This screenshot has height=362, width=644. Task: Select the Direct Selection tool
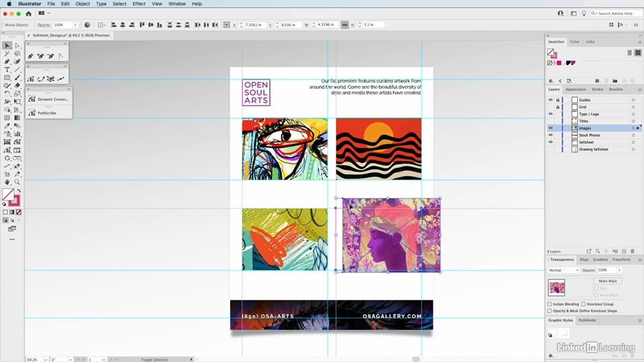coord(17,45)
